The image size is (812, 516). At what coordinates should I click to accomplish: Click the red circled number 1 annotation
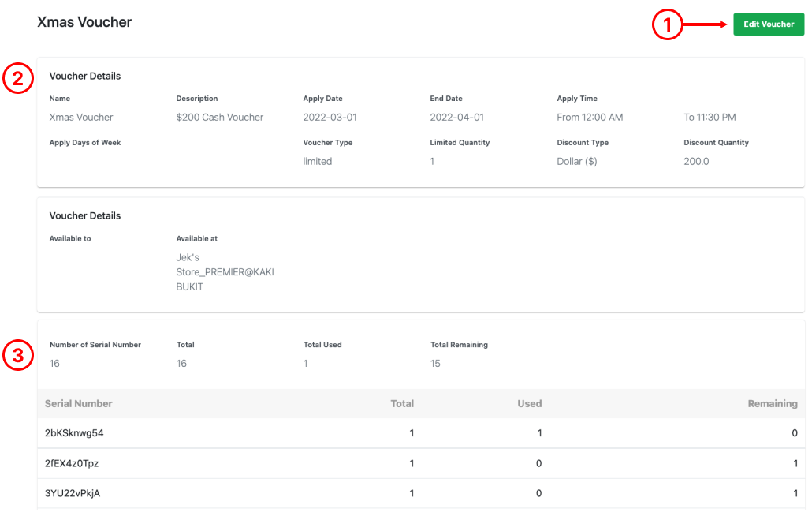click(x=667, y=24)
